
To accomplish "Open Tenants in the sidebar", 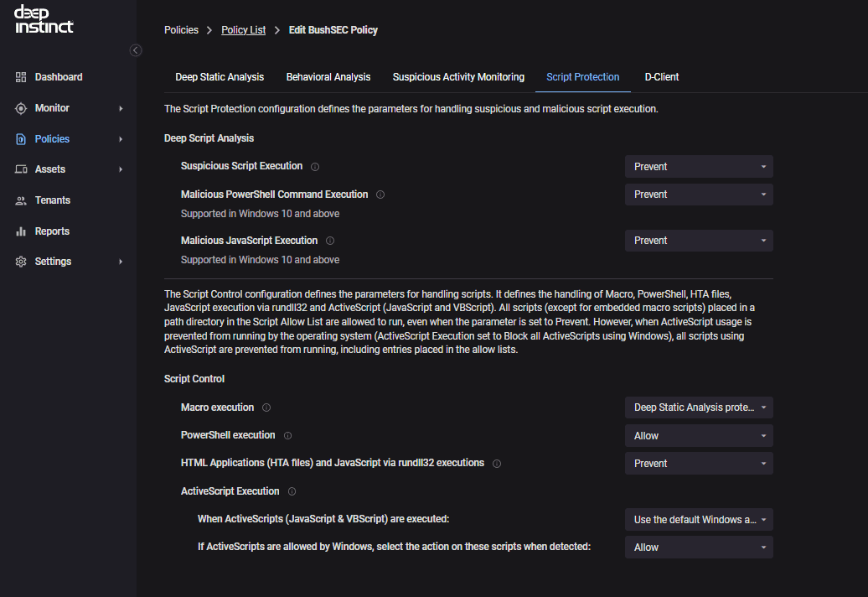I will [53, 200].
